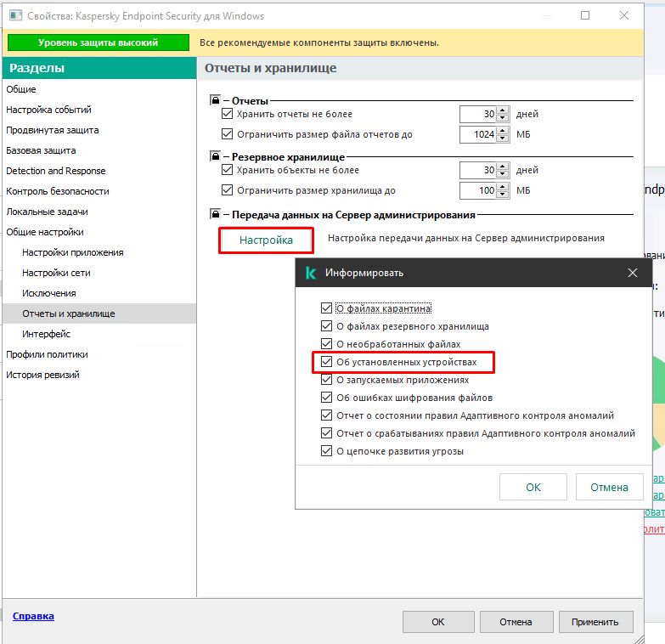Viewport: 665px width, 644px height.
Task: Uncheck Хранить объекты не более
Action: [228, 170]
